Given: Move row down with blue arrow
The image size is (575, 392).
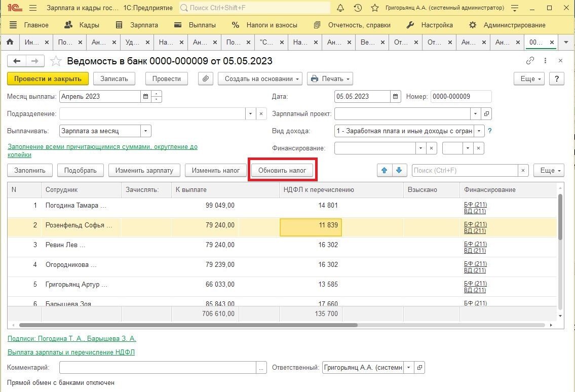Looking at the screenshot, I should click(x=399, y=170).
